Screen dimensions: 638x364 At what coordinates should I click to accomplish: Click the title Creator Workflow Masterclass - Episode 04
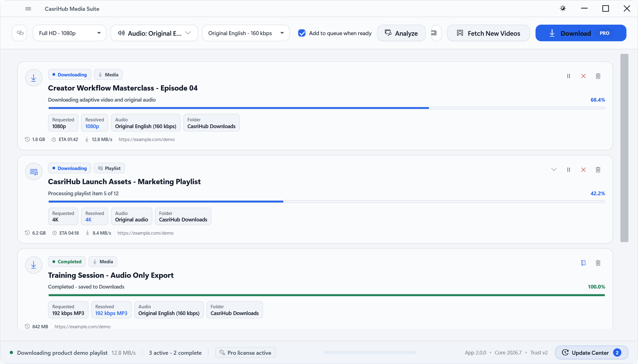click(x=123, y=88)
